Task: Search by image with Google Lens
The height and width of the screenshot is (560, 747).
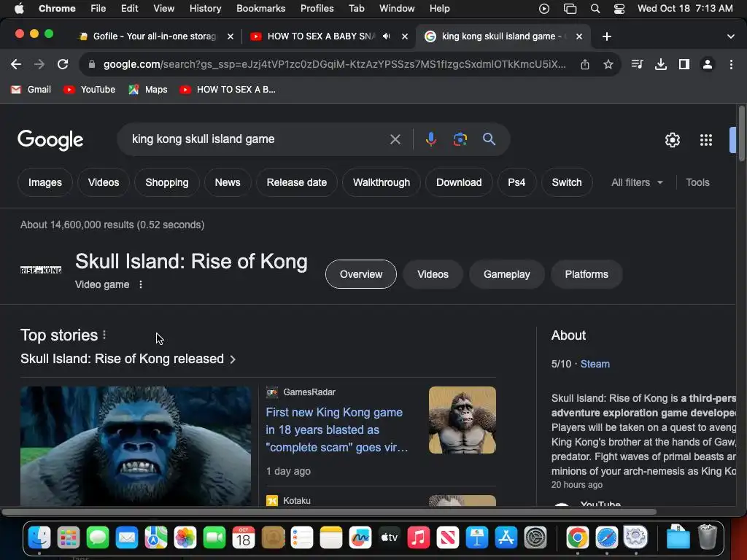Action: pyautogui.click(x=460, y=139)
